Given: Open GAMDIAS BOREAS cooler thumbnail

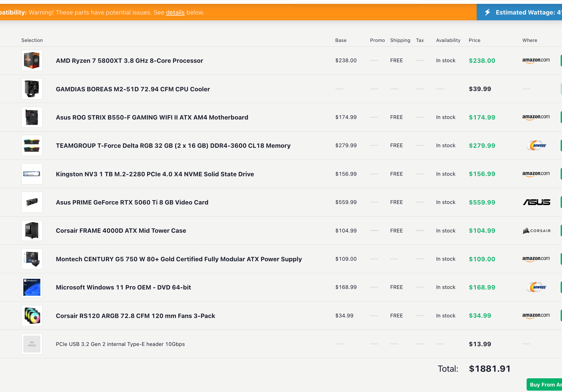Looking at the screenshot, I should click(x=32, y=89).
